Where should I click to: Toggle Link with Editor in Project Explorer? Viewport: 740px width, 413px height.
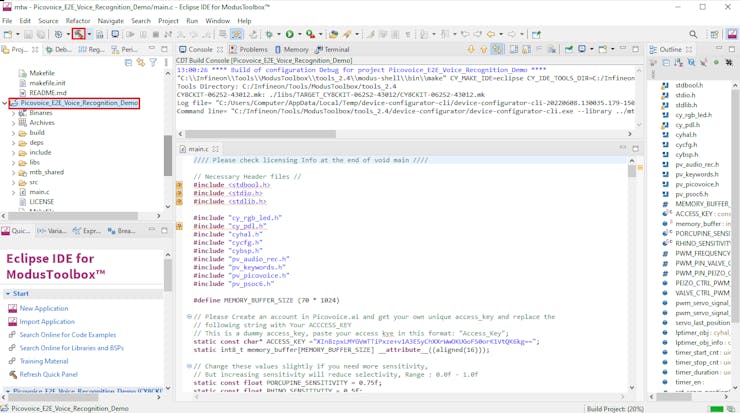(141, 62)
